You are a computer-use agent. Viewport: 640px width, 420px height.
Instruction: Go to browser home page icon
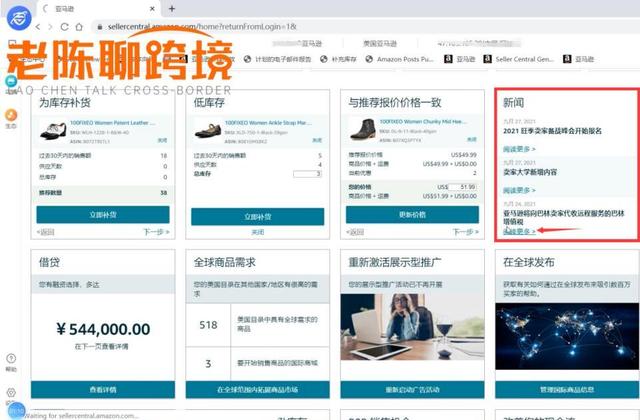pos(79,27)
